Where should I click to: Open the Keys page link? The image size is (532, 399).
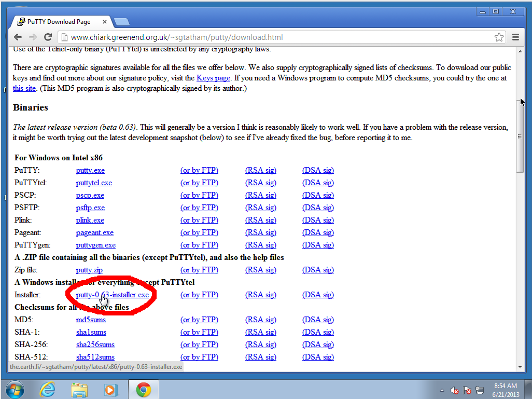pyautogui.click(x=213, y=78)
